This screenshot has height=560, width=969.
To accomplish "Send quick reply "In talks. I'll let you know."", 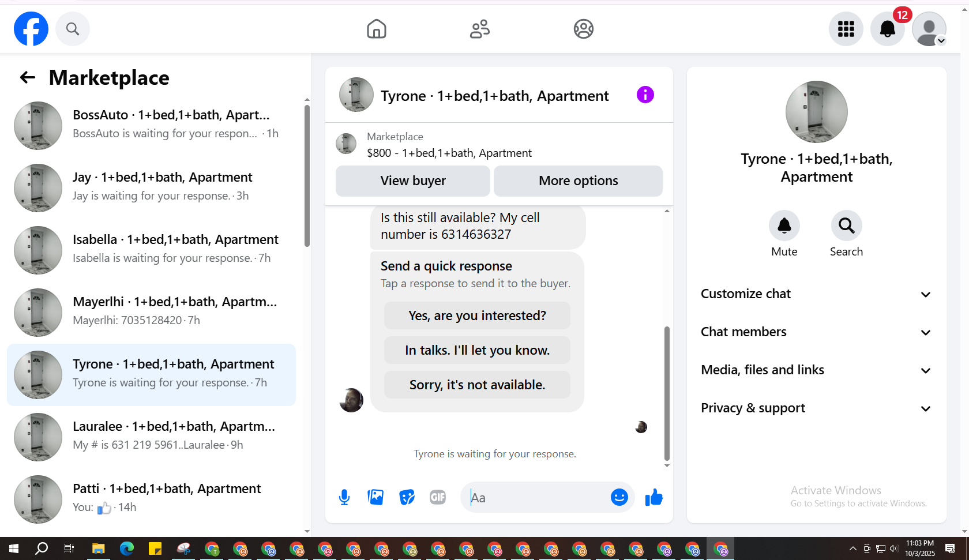I will point(477,350).
